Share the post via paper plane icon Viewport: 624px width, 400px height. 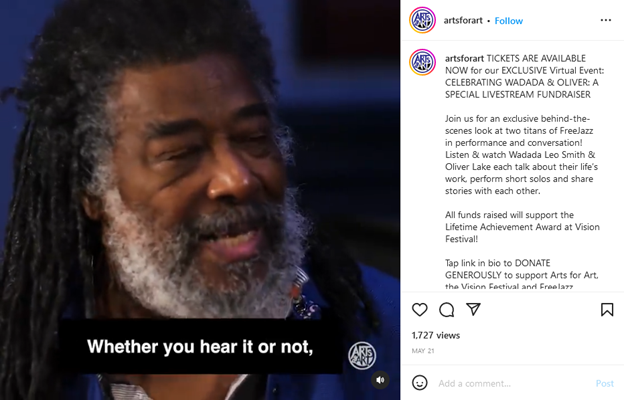pos(473,309)
